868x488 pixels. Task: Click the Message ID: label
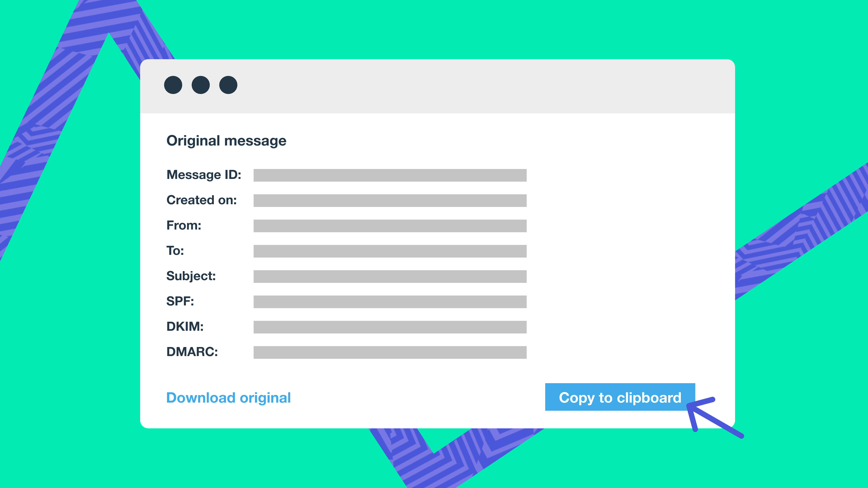point(204,175)
